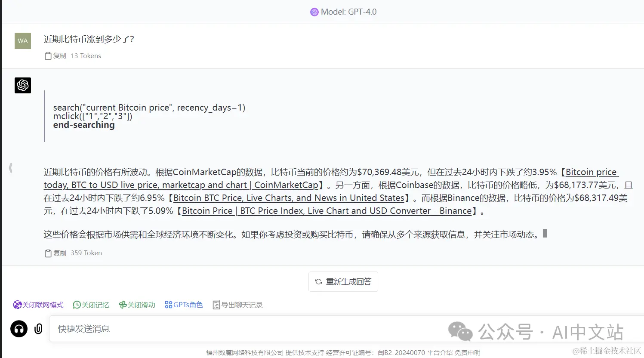
Task: Open GPTs角色 selector
Action: (x=184, y=305)
